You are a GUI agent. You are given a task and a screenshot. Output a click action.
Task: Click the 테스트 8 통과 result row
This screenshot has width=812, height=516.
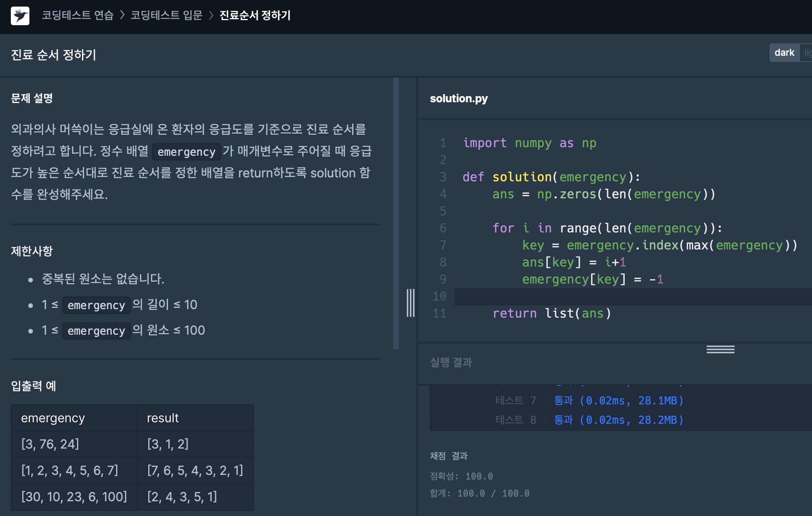[x=589, y=420]
